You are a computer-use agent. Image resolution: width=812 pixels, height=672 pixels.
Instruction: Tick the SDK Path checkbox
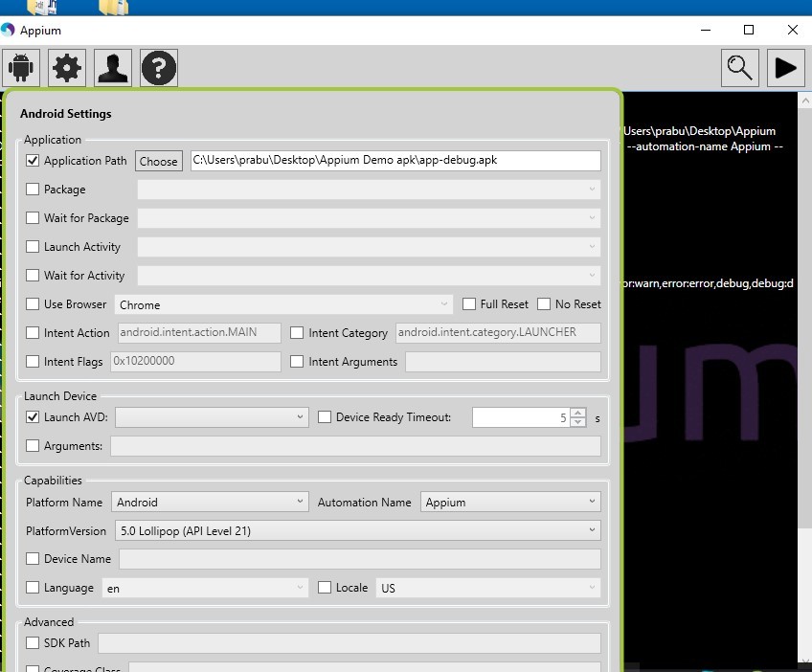point(33,642)
